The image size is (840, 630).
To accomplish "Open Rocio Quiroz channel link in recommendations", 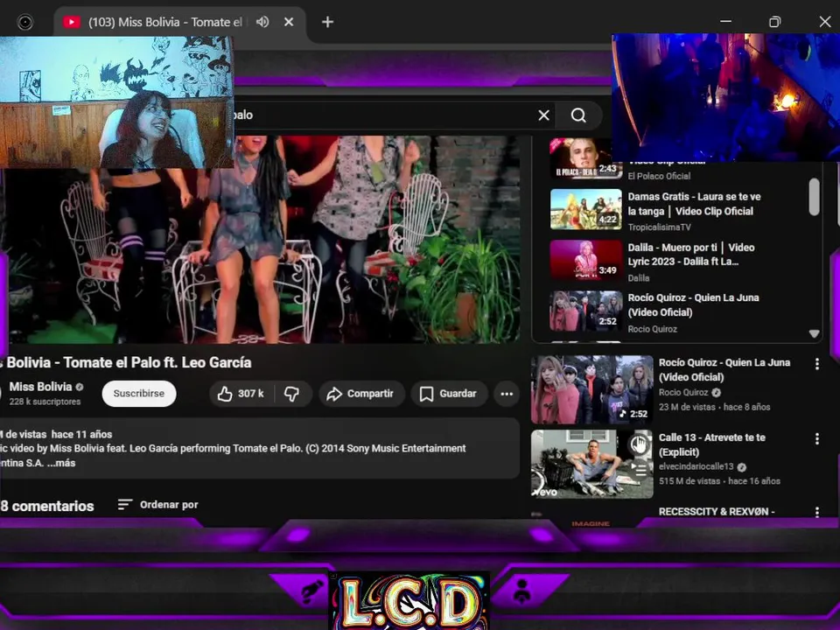I will pos(683,393).
